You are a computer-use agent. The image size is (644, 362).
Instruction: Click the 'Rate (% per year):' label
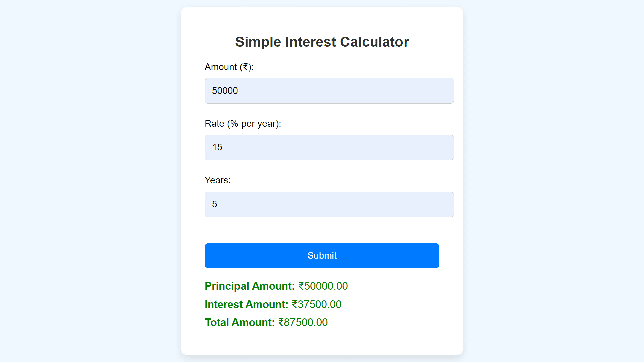243,124
